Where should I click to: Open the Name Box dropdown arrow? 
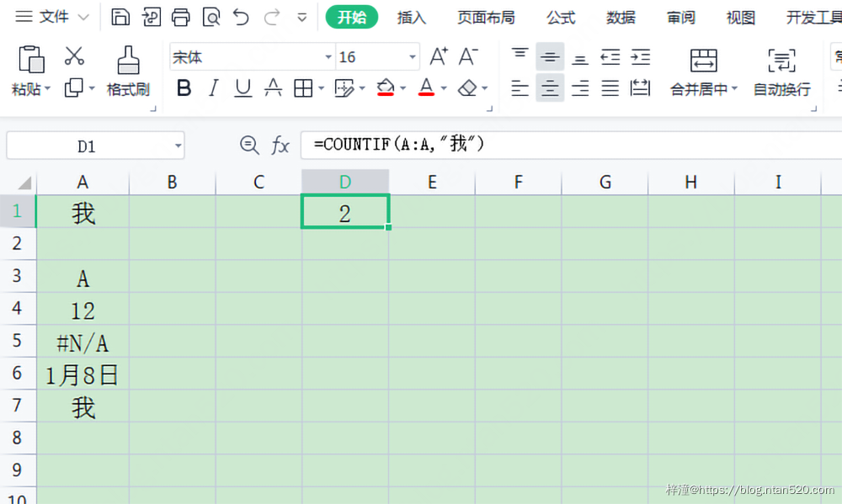(178, 146)
